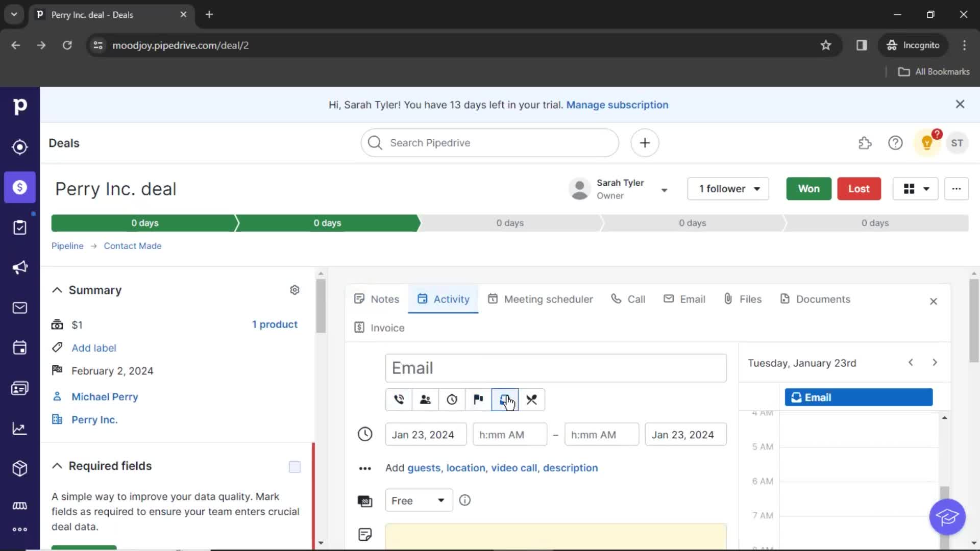
Task: Mark the deal as Lost
Action: [859, 189]
